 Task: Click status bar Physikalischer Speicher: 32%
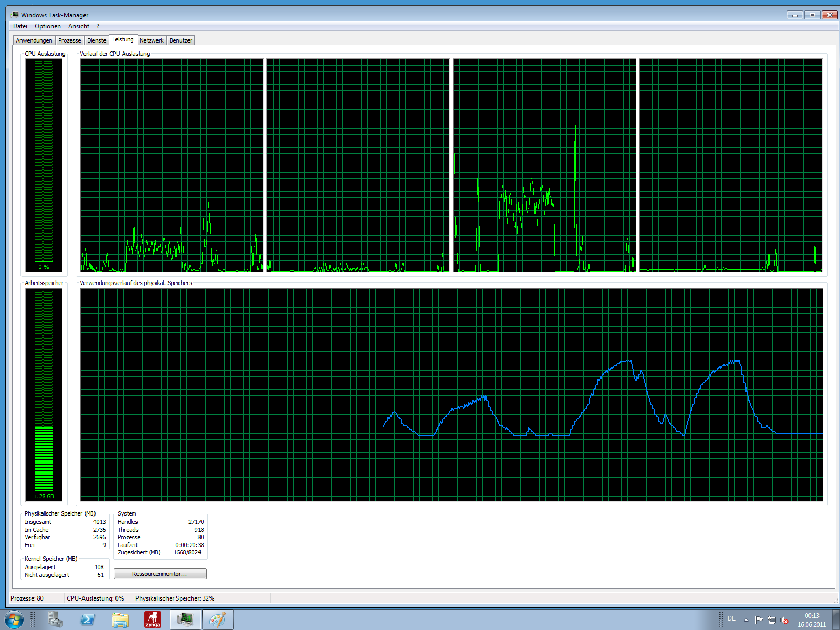pos(175,598)
